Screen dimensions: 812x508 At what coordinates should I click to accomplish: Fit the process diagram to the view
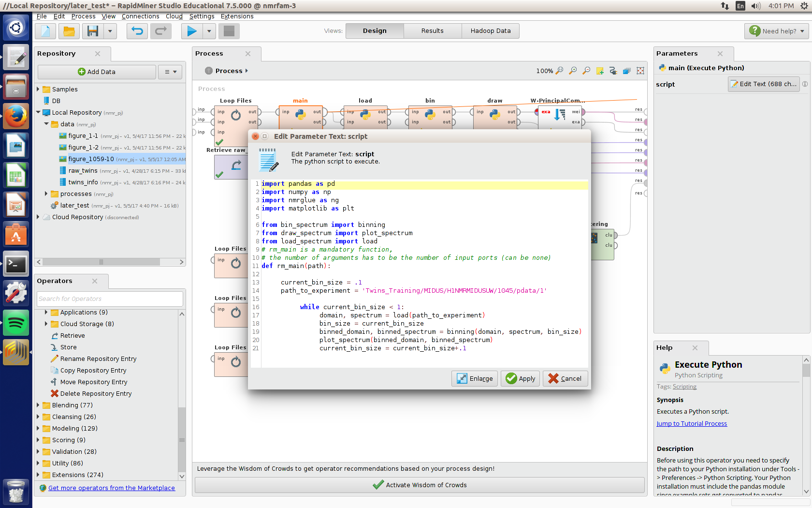[x=640, y=71]
